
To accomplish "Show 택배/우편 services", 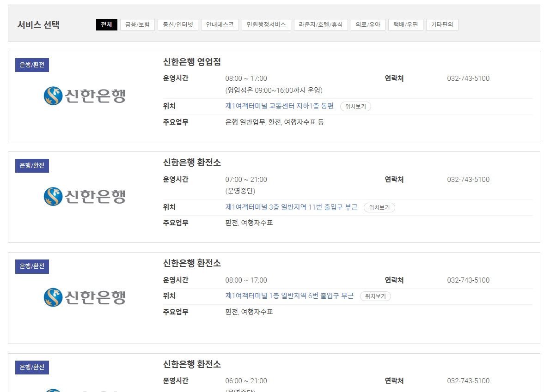I will pyautogui.click(x=405, y=24).
